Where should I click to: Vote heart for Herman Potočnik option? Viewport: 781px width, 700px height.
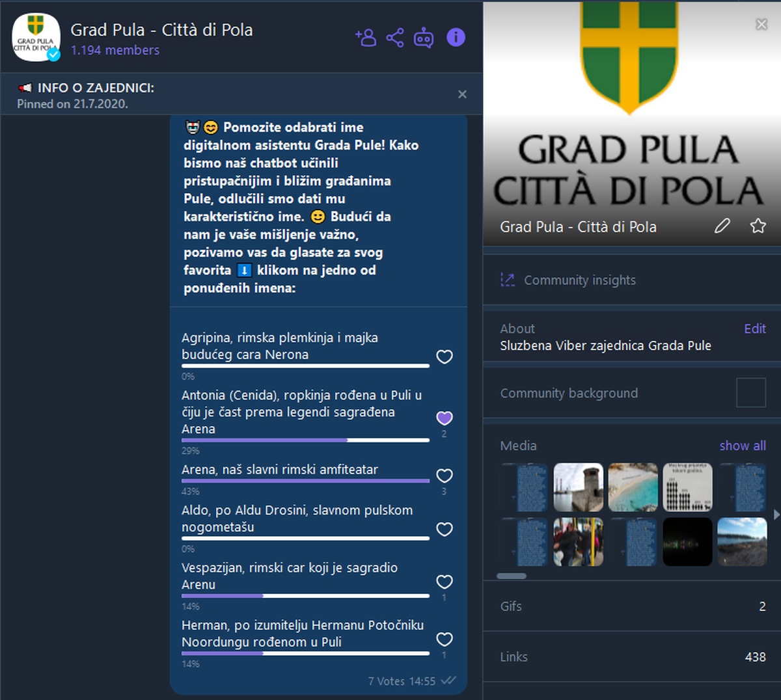point(445,639)
